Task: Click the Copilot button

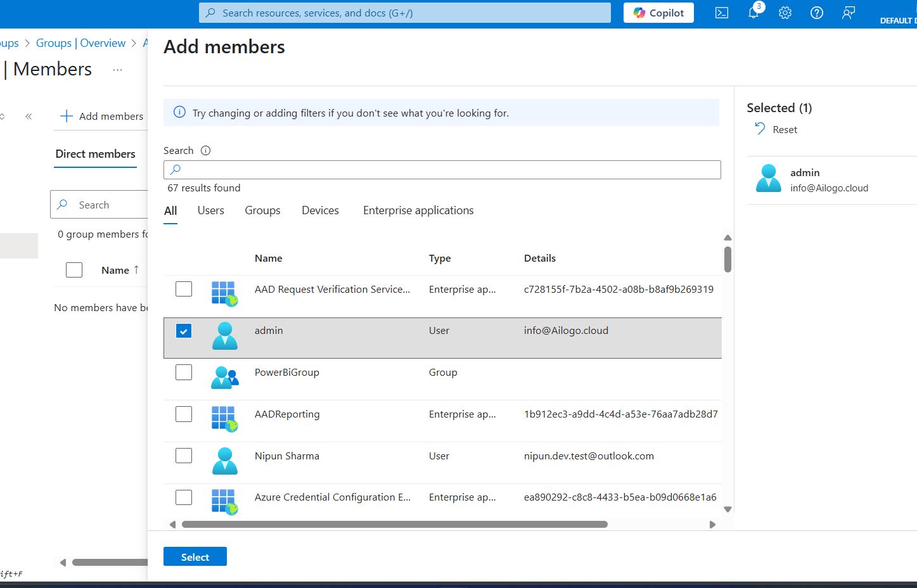Action: pos(658,13)
